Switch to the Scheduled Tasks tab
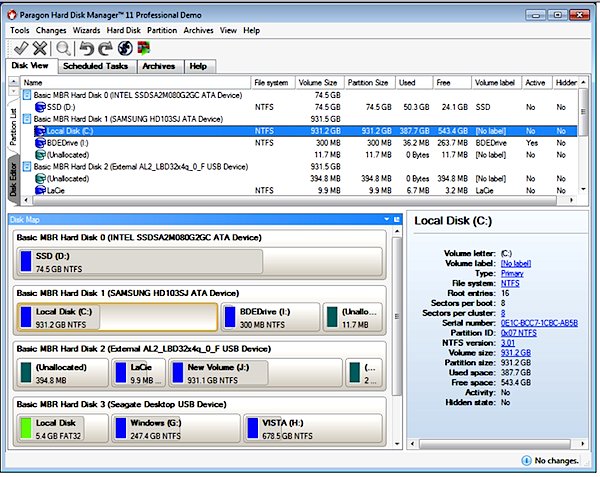The height and width of the screenshot is (477, 600). 95,66
